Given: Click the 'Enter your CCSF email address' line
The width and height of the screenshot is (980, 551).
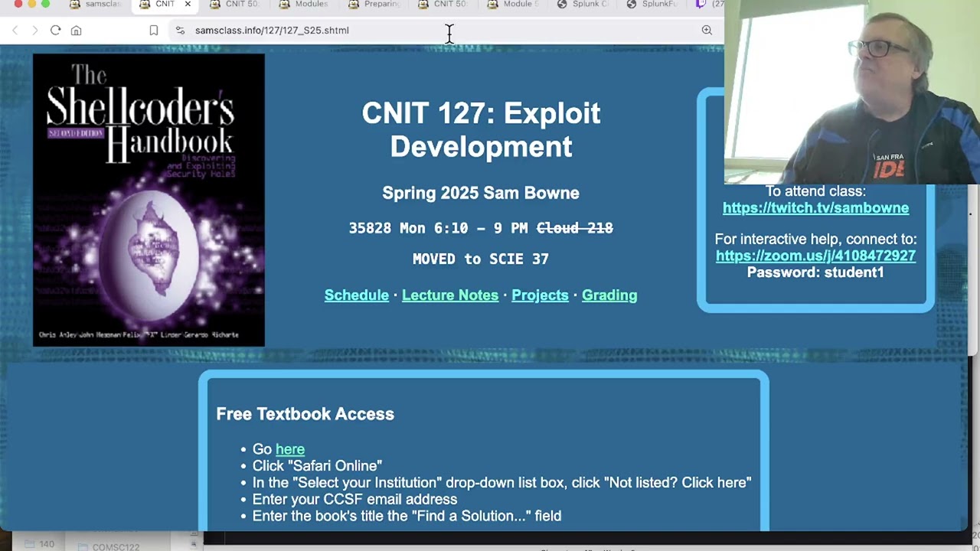Looking at the screenshot, I should coord(354,500).
